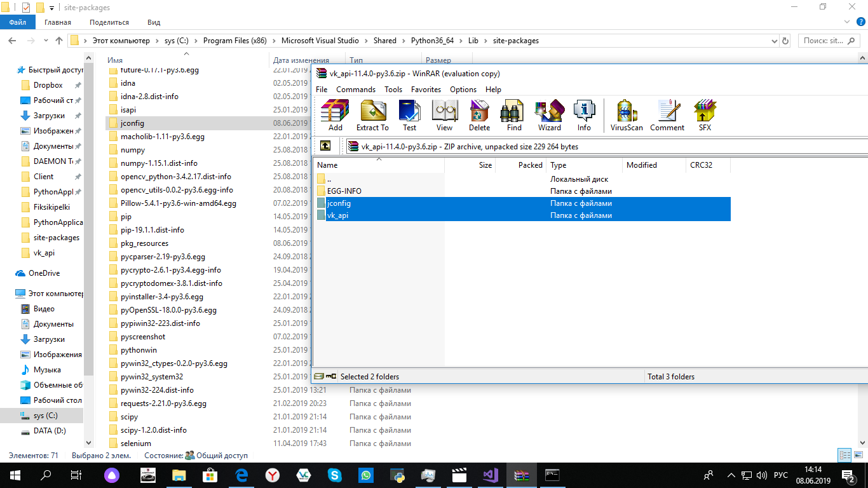Select selenium folder in Explorer list
This screenshot has width=868, height=488.
[x=135, y=444]
